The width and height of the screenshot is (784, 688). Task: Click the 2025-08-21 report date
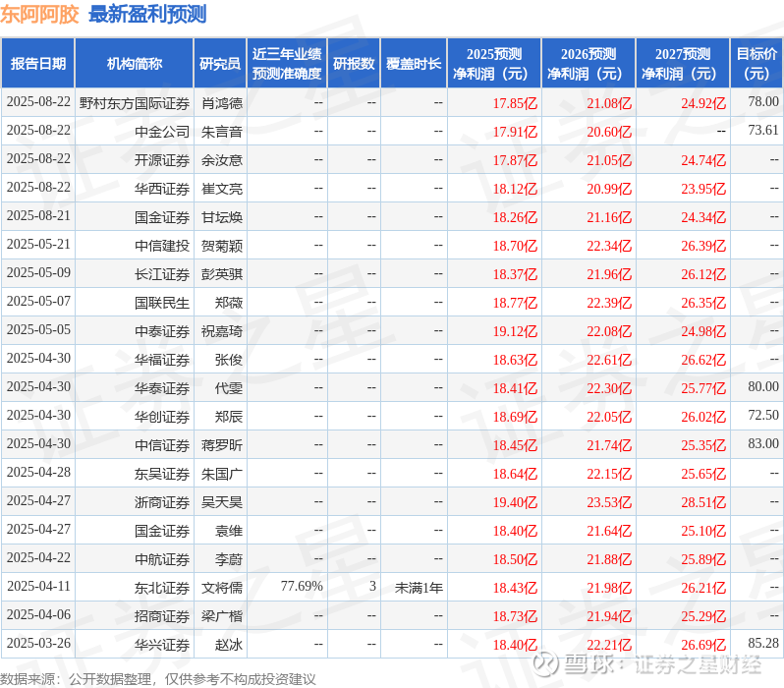point(38,215)
